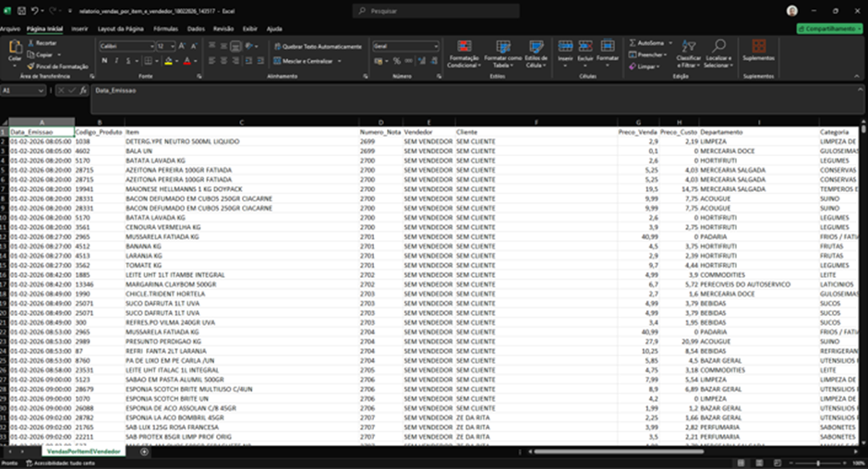Screen dimensions: 868x469
Task: Click the Pincel de Formatação icon
Action: pos(31,66)
